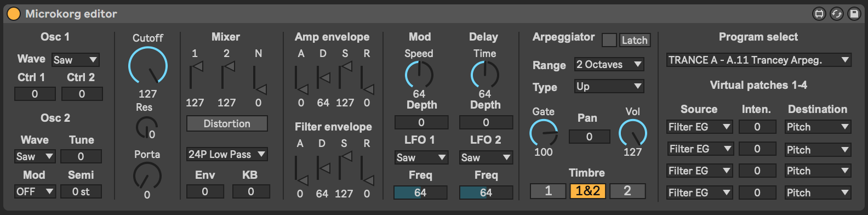Click the Res knob
Screen dimensions: 868x215
tap(146, 127)
